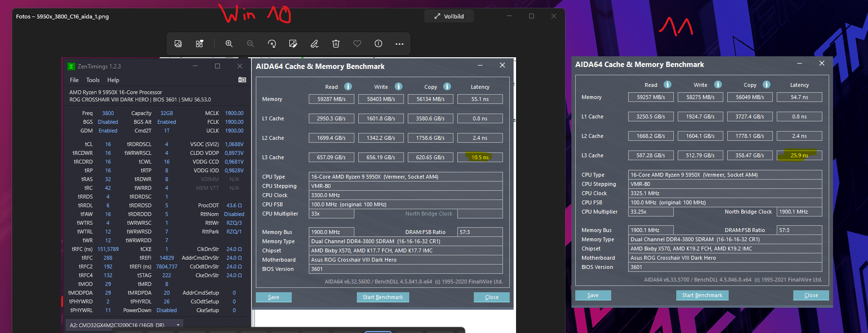Click Copy info icon in AIDA64 v6.33.5700 window
This screenshot has height=333, width=868.
click(767, 84)
